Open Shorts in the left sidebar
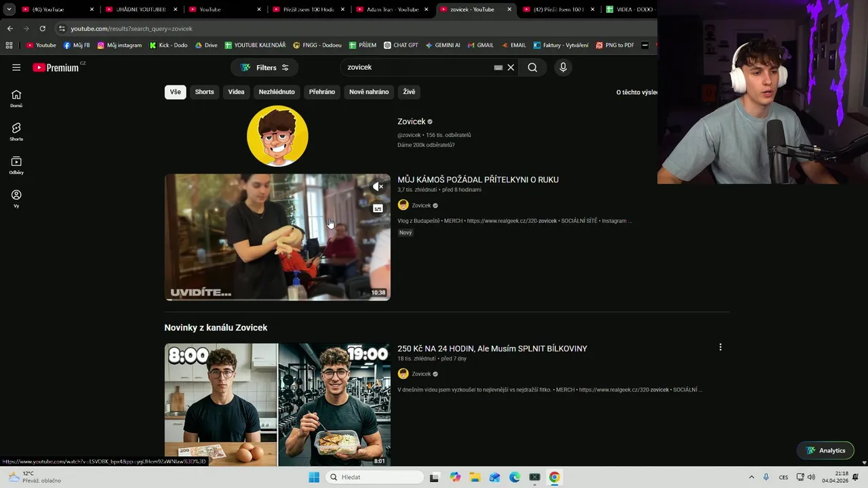Image resolution: width=868 pixels, height=488 pixels. point(16,132)
